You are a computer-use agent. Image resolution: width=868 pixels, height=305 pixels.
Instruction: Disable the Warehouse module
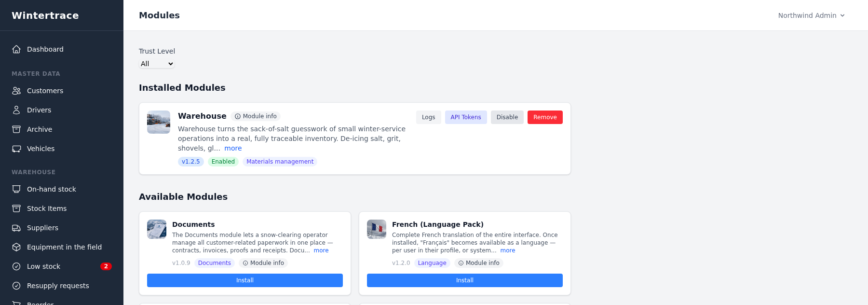(x=507, y=117)
